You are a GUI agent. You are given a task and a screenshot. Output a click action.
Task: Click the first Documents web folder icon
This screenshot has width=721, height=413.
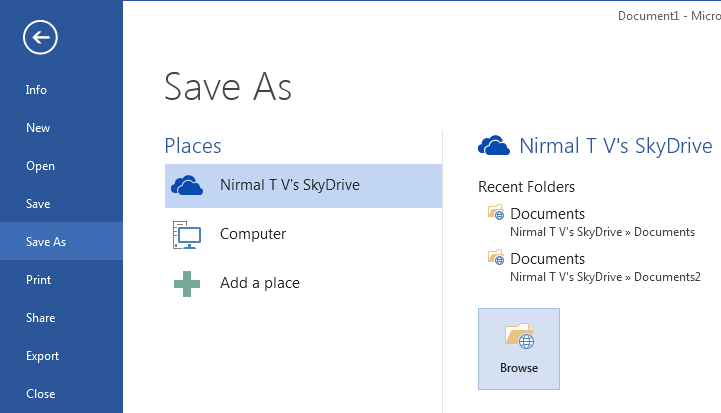(x=496, y=212)
